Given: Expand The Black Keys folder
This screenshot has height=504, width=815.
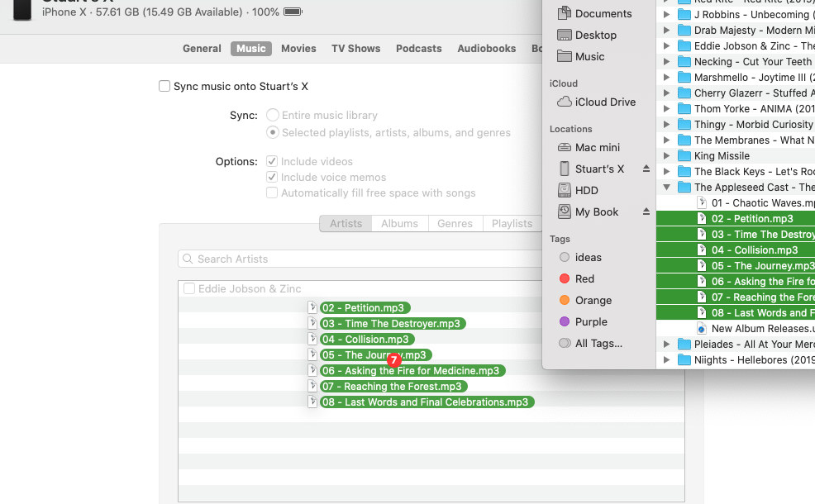Looking at the screenshot, I should point(666,172).
